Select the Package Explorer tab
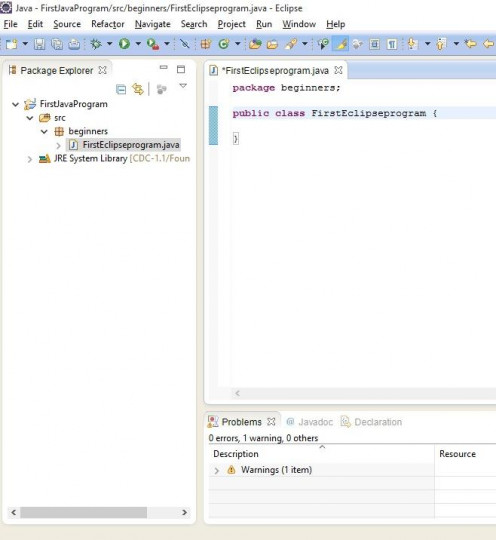Image resolution: width=496 pixels, height=540 pixels. pos(57,71)
